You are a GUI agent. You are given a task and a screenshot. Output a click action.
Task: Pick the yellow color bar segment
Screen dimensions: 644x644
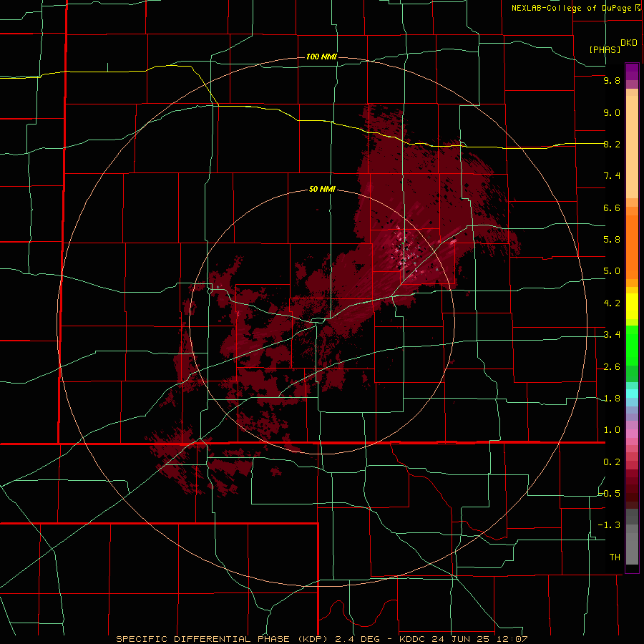point(632,306)
